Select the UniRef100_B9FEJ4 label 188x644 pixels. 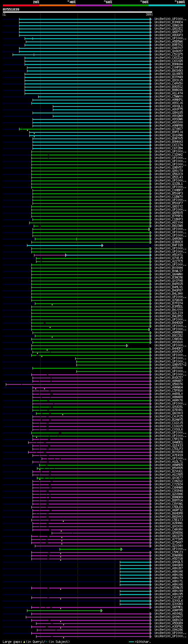pyautogui.click(x=169, y=132)
